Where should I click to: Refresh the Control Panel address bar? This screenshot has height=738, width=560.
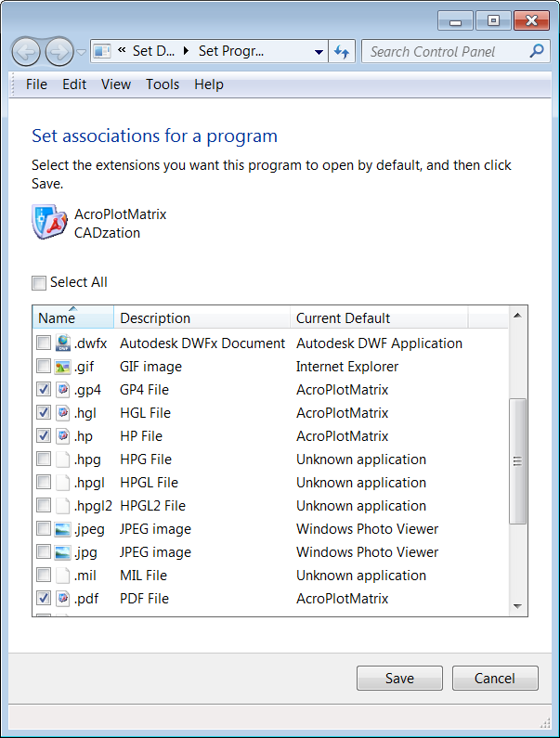(x=342, y=51)
